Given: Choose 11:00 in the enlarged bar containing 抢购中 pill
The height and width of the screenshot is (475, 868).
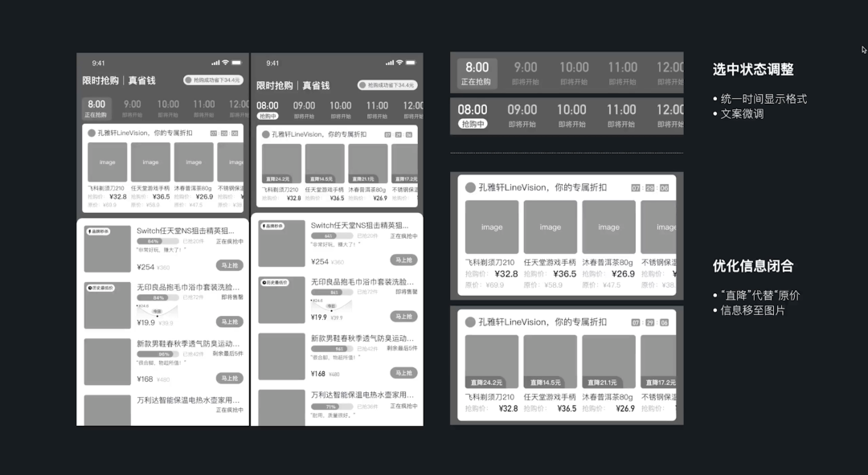Looking at the screenshot, I should click(x=621, y=116).
